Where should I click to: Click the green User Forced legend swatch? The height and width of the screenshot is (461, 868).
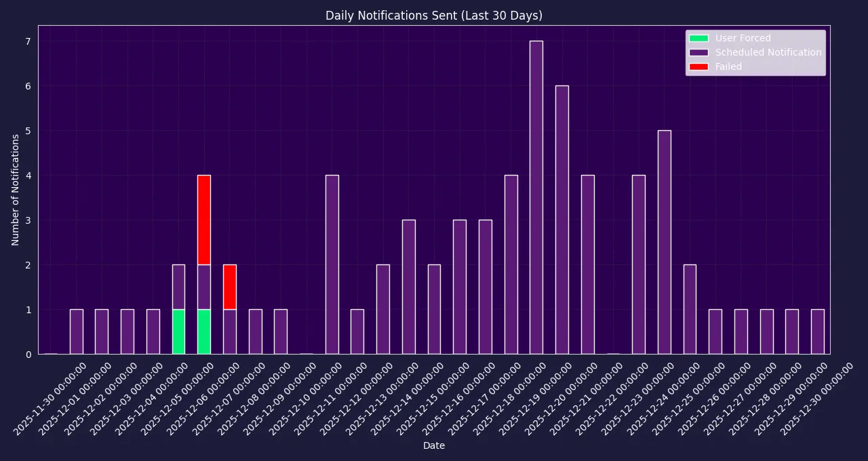click(698, 38)
